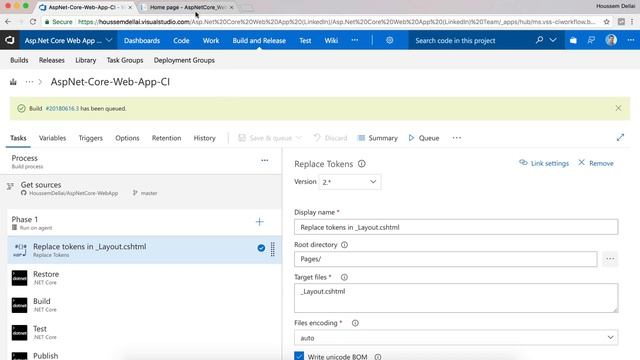
Task: Open the settings gear in the top navigation
Action: coord(389,40)
